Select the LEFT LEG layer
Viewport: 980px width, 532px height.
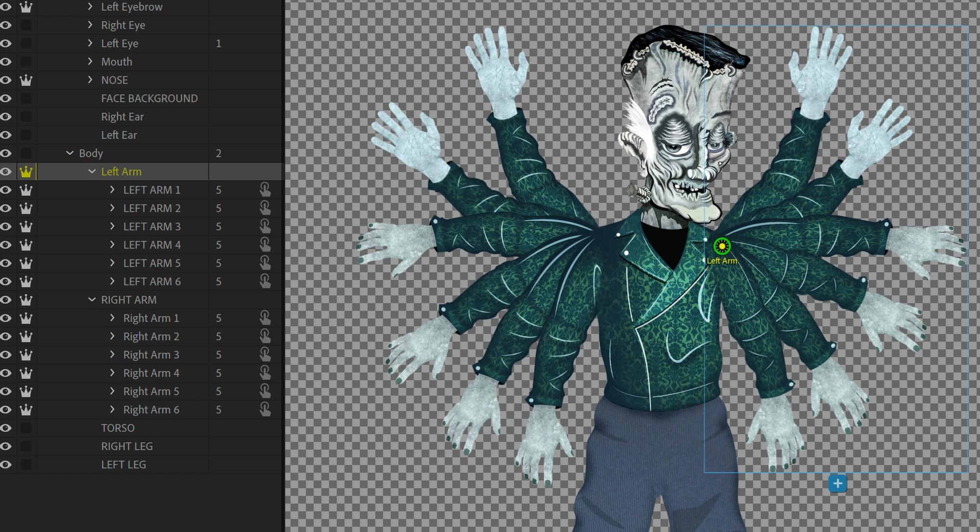[123, 465]
